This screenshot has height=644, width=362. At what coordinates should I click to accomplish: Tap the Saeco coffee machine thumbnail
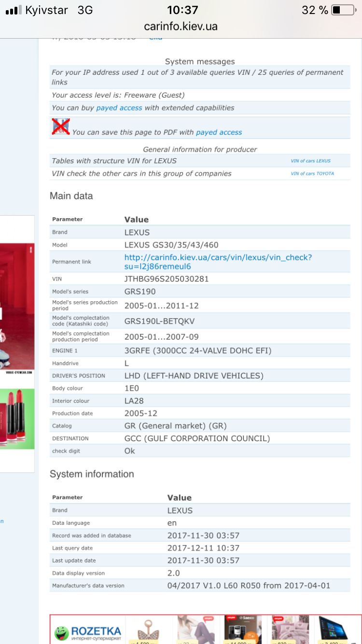click(243, 630)
